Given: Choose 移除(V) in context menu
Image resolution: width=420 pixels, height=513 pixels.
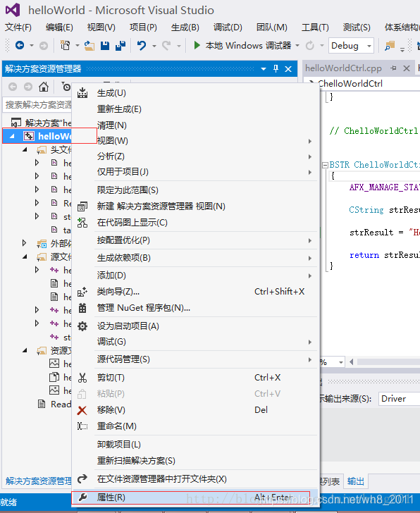Looking at the screenshot, I should tap(195, 409).
